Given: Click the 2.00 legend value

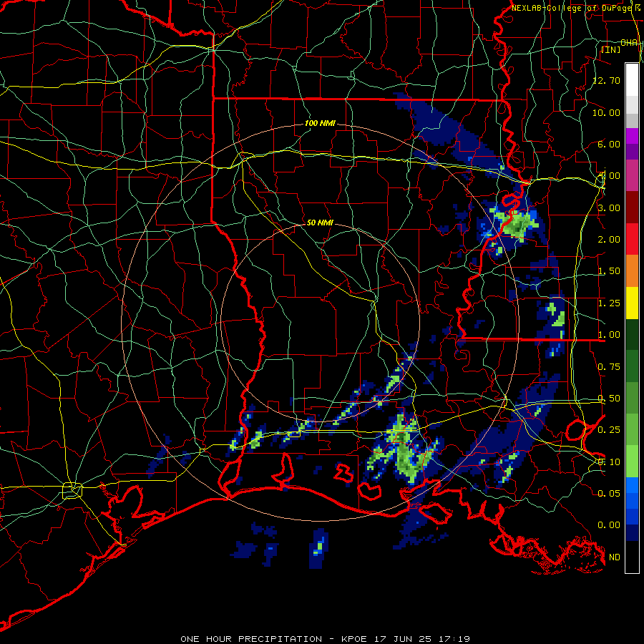Looking at the screenshot, I should pos(609,240).
